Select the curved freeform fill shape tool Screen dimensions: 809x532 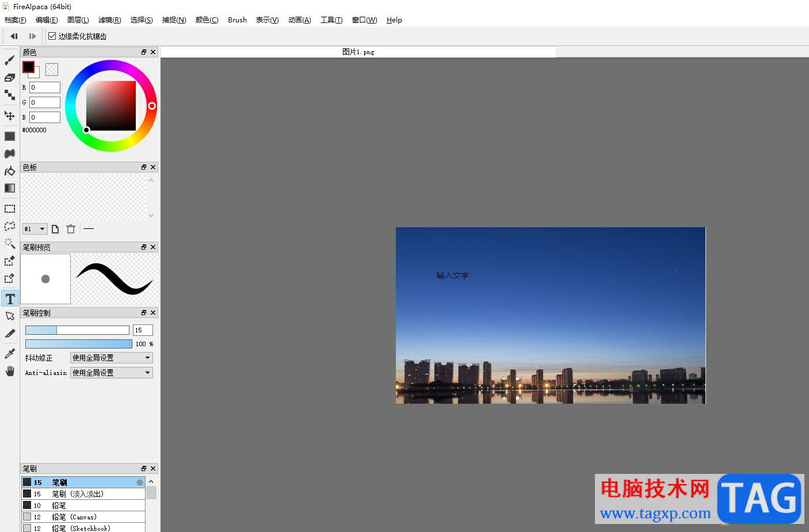[10, 154]
